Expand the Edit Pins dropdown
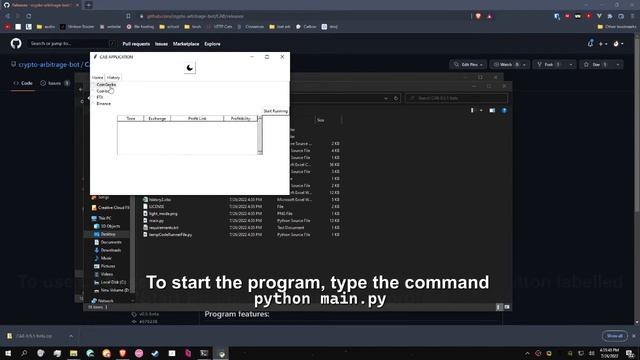 469,64
